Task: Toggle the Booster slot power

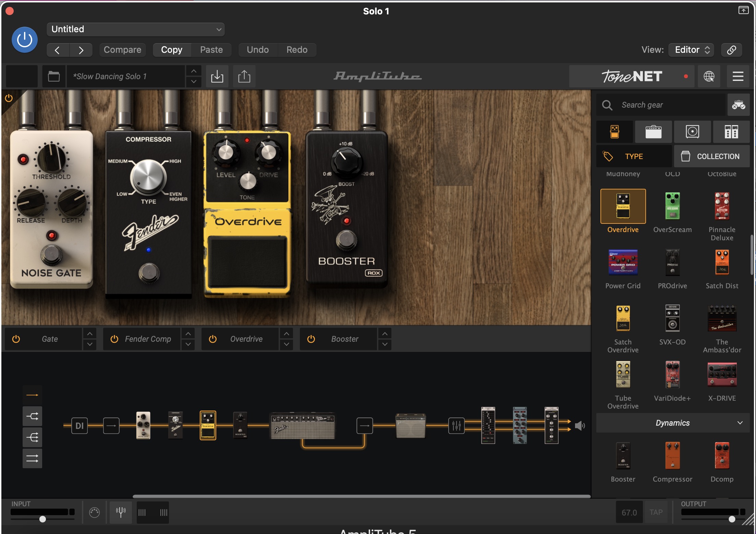Action: coord(311,339)
